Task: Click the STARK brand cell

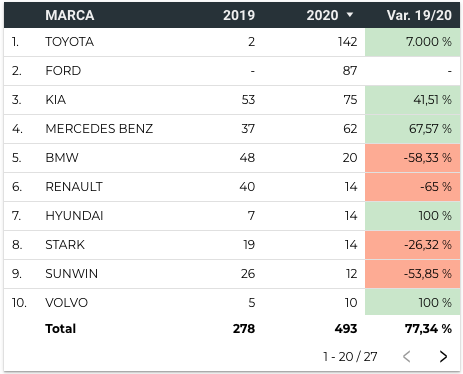Action: pyautogui.click(x=65, y=245)
